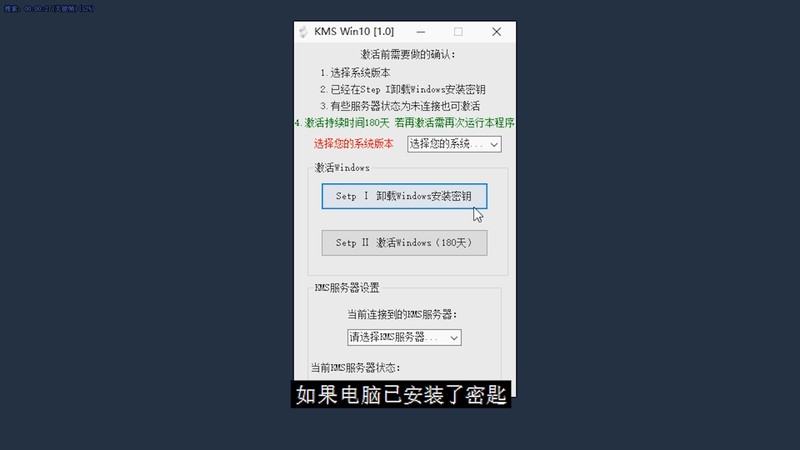The height and width of the screenshot is (450, 800).
Task: Click the red 选择您的系统版本 label
Action: (x=353, y=144)
